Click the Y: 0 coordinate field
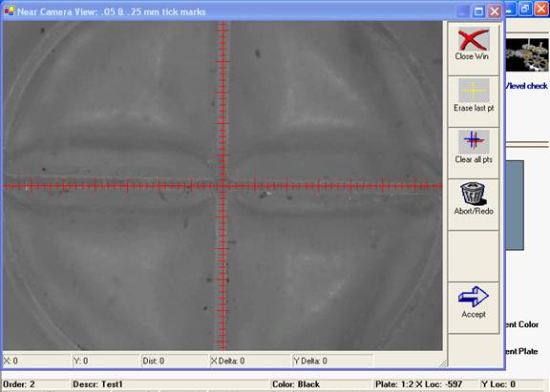Screen dimensions: 550x392 point(106,361)
